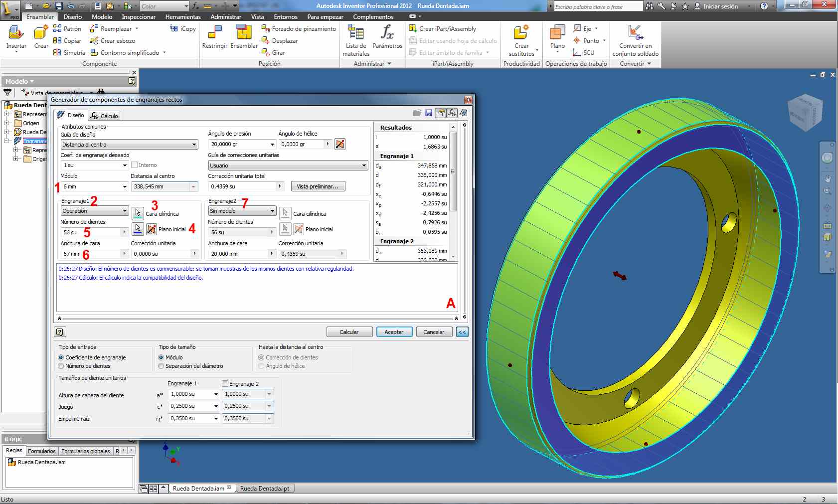Image resolution: width=838 pixels, height=504 pixels.
Task: Click the Cancelar button
Action: coord(434,332)
